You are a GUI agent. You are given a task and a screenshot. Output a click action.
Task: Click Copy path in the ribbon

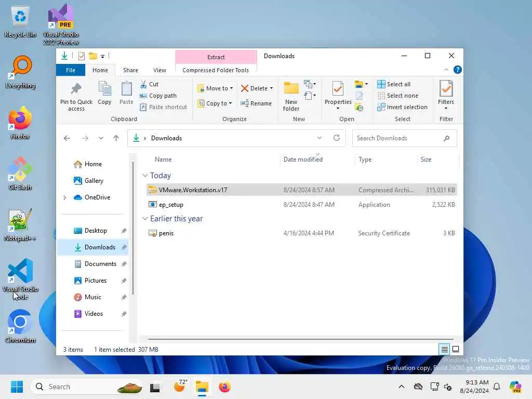click(x=158, y=96)
